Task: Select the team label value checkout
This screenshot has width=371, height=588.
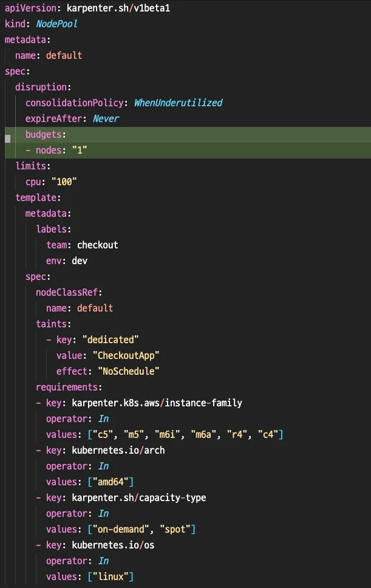Action: [x=97, y=245]
